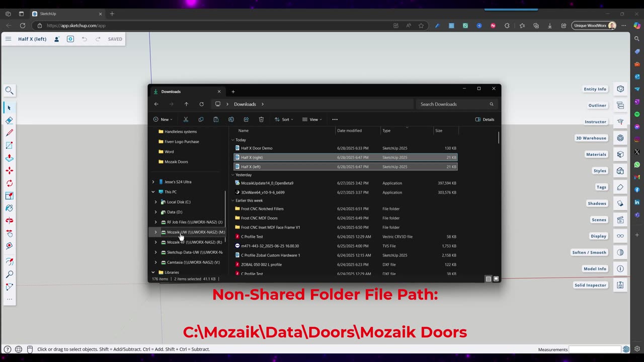This screenshot has height=362, width=644.
Task: Select the SketchUp browser tab
Action: point(66,14)
